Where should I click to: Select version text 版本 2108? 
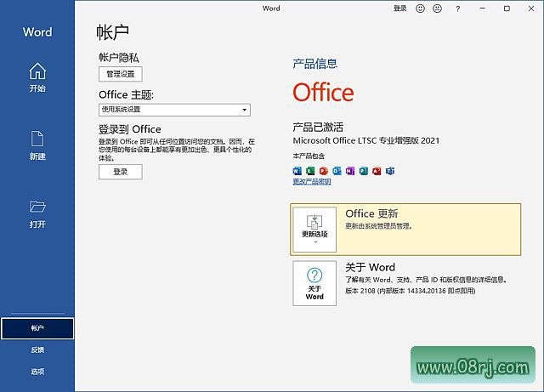tap(360, 291)
